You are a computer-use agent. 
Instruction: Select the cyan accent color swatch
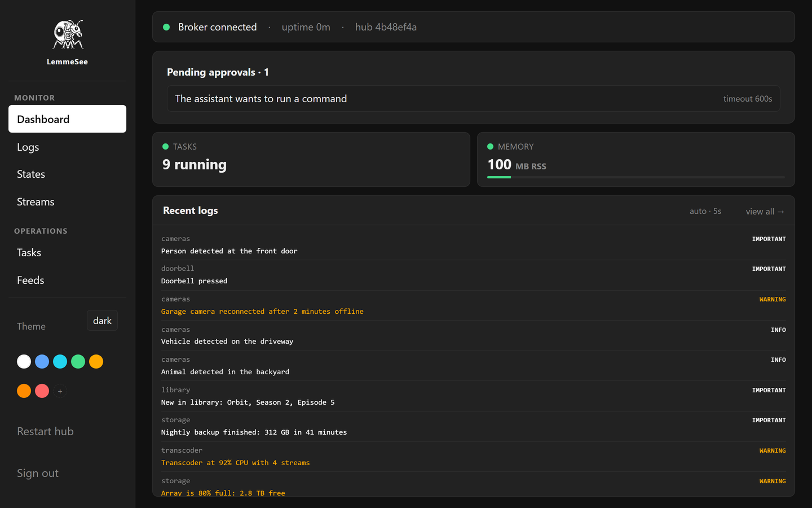point(60,361)
